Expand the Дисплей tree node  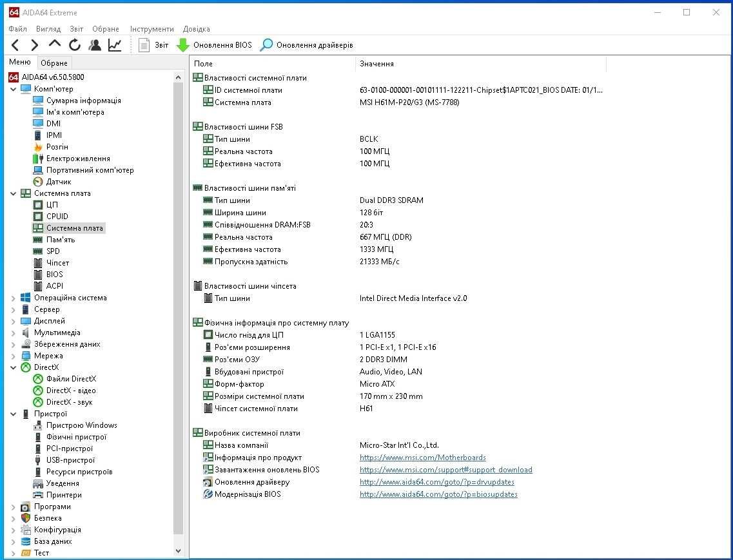coord(13,321)
